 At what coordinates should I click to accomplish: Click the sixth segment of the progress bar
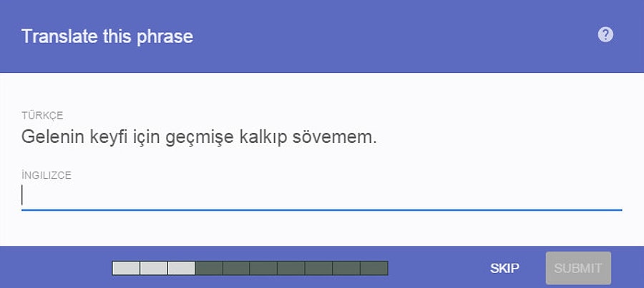pos(264,268)
